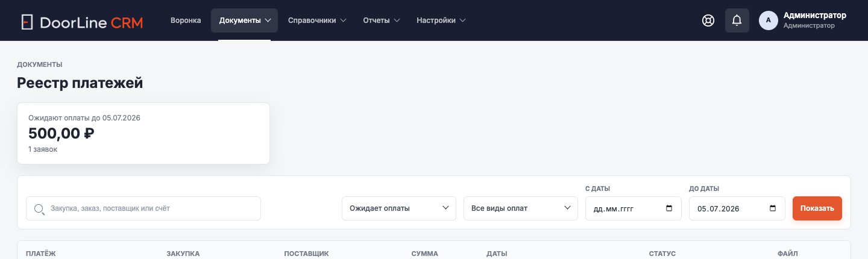Click the С даты date input
The height and width of the screenshot is (259, 868).
(x=634, y=208)
